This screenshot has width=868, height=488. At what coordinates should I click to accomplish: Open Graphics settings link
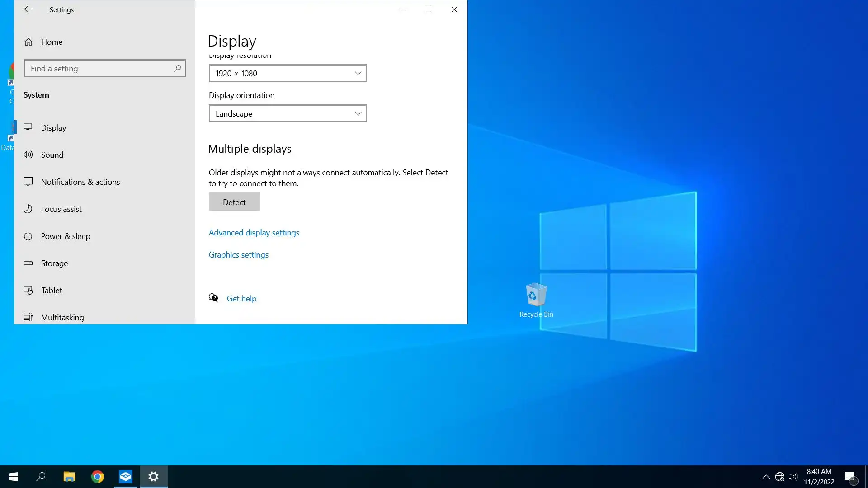point(238,255)
